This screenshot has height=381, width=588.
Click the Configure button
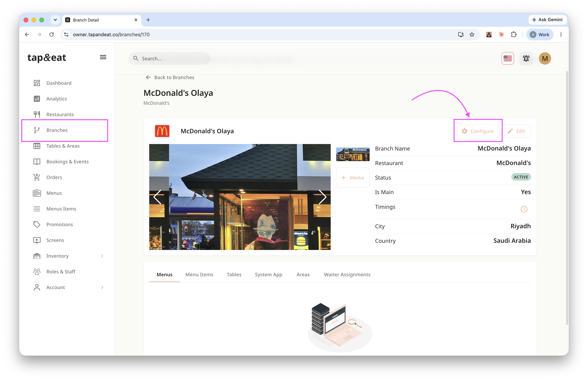tap(478, 131)
